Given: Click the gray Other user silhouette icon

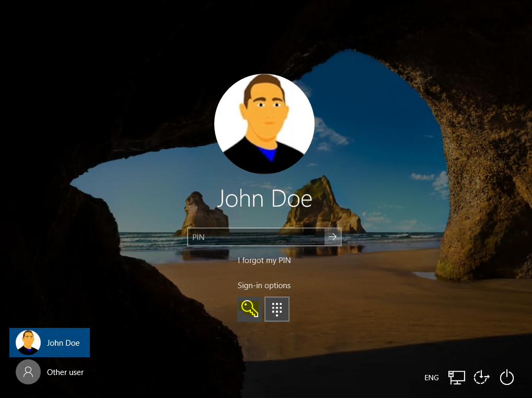Looking at the screenshot, I should [28, 372].
